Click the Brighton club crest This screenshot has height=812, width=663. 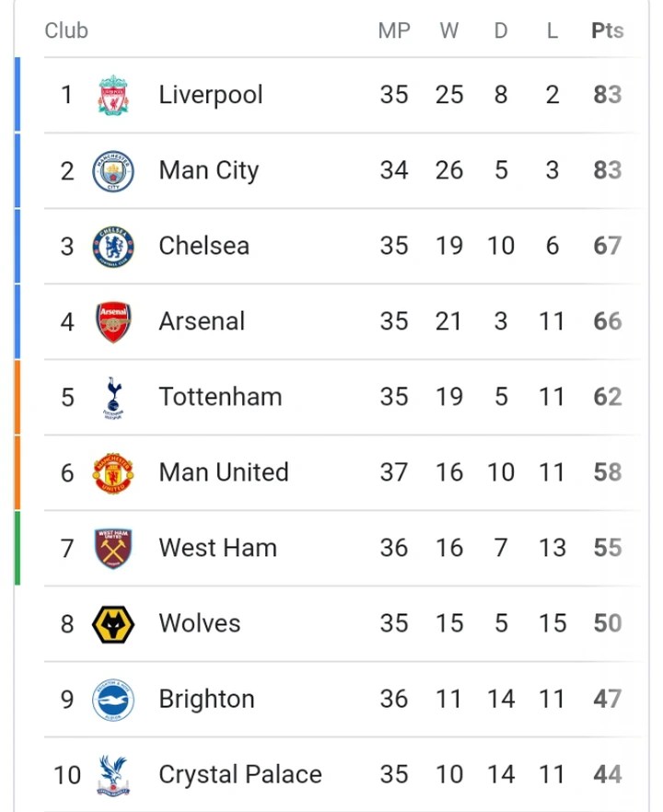tap(113, 700)
